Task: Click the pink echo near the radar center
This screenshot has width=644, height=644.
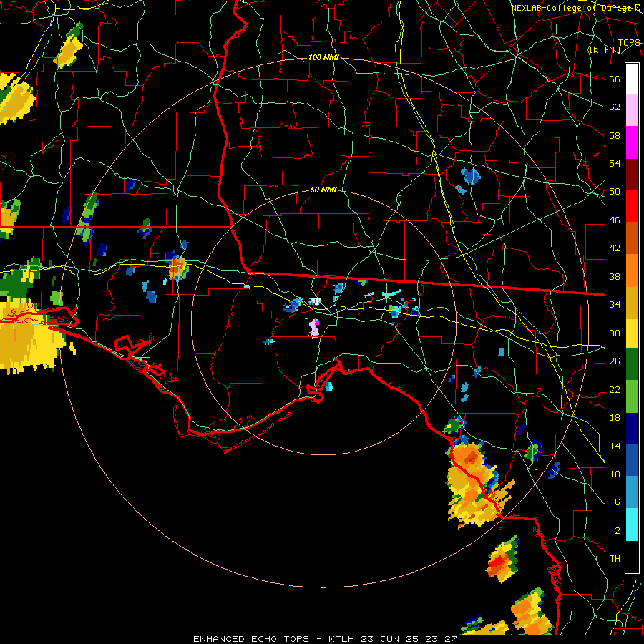Action: point(314,328)
